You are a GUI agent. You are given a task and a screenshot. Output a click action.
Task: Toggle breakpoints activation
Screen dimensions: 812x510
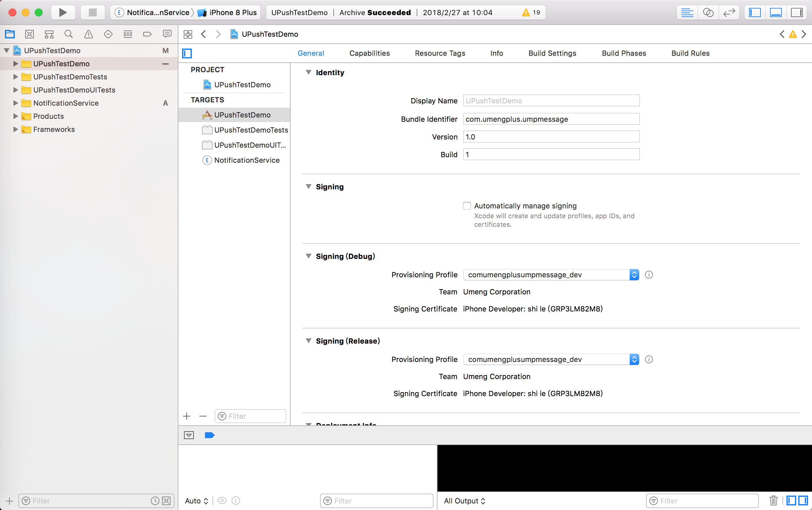pos(210,436)
